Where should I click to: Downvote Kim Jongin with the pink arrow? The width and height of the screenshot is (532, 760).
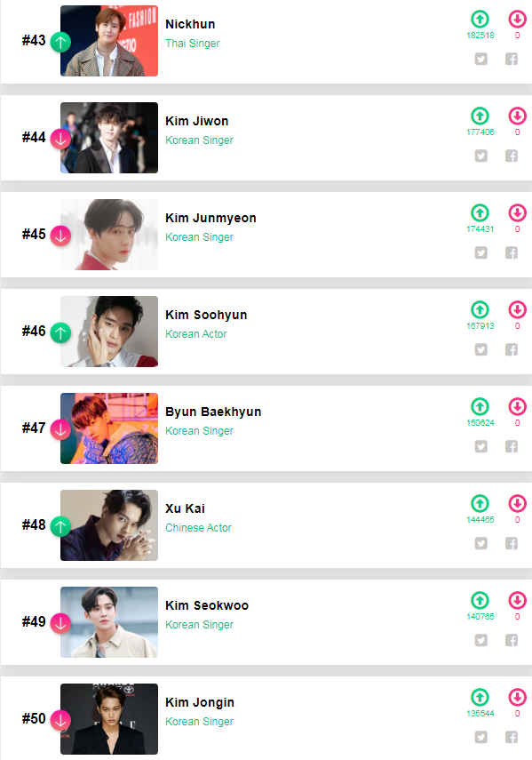[x=517, y=697]
